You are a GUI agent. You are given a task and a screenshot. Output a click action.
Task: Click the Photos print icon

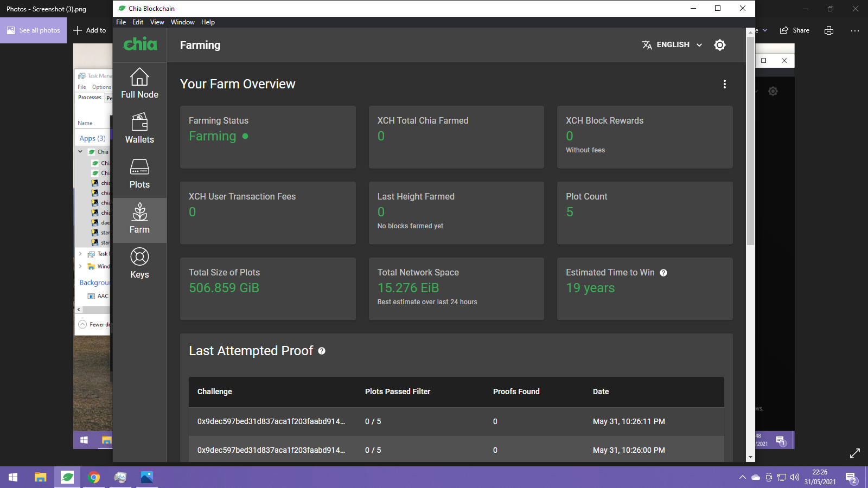pyautogui.click(x=829, y=30)
